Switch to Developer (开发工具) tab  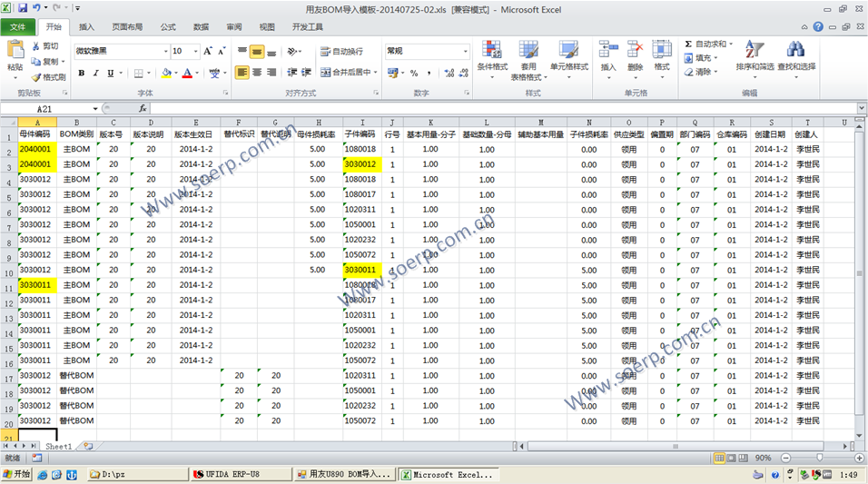(x=307, y=27)
